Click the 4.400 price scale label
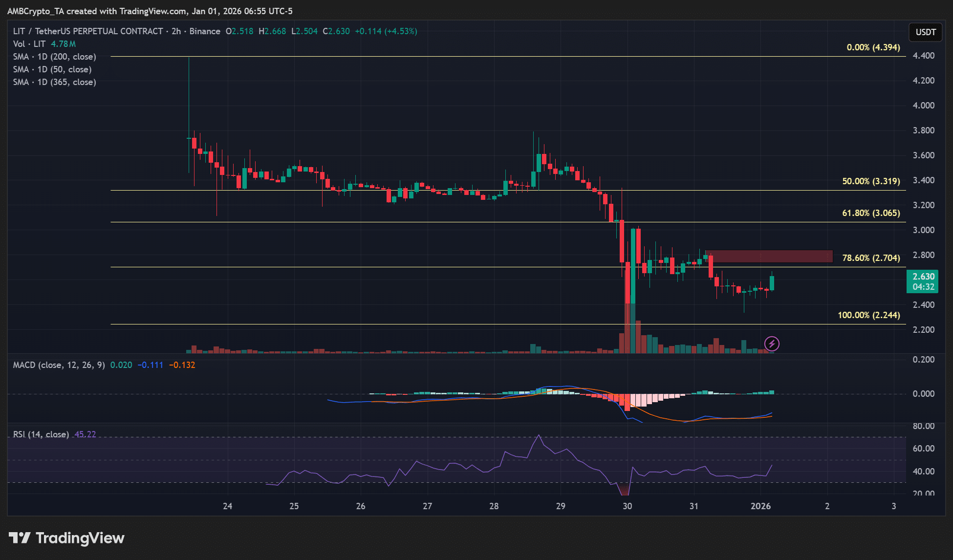The width and height of the screenshot is (953, 560). coord(923,56)
